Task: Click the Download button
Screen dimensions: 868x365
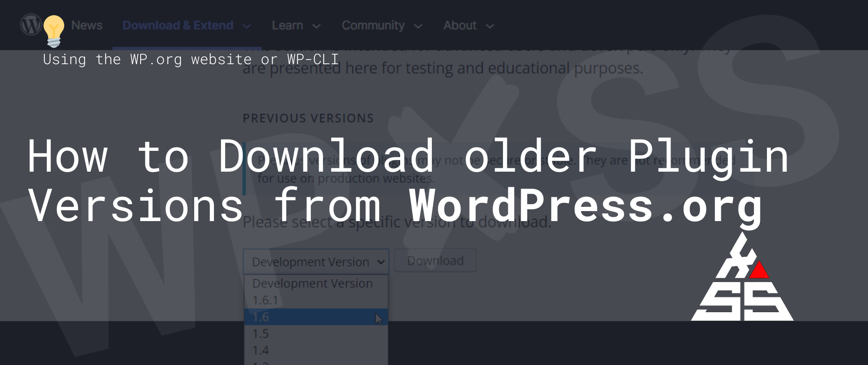Action: coord(435,261)
